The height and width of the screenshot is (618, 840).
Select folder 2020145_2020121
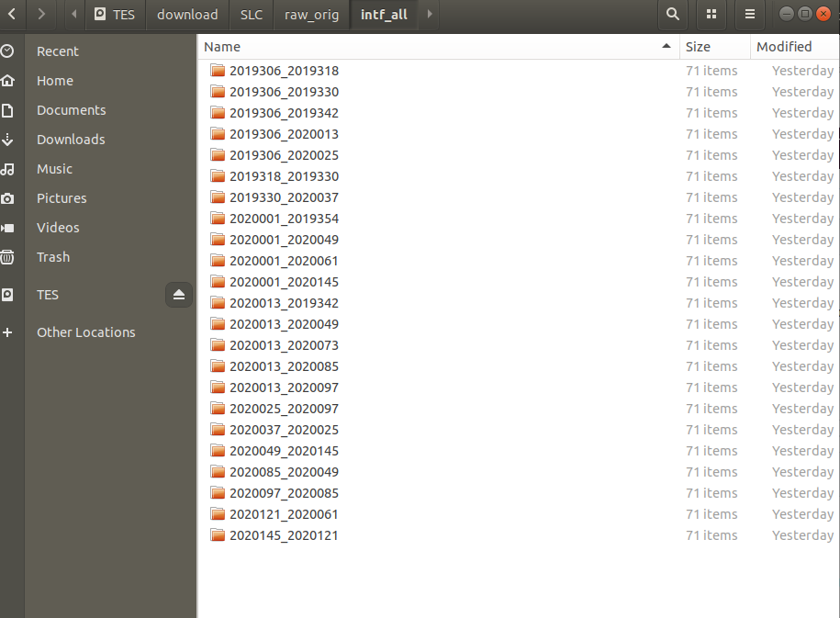coord(283,535)
